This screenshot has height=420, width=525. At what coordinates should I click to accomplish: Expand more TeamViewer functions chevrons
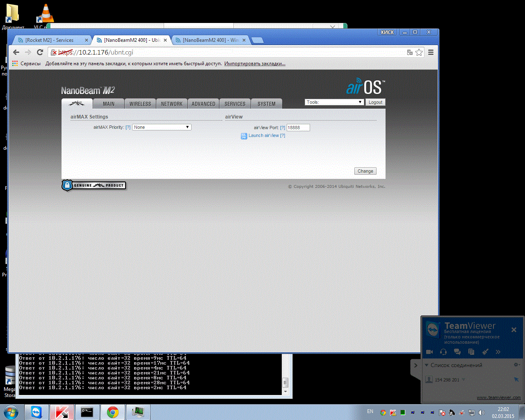[498, 352]
